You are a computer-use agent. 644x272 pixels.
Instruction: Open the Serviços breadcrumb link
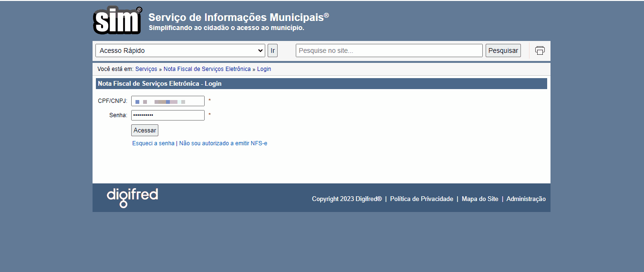click(x=146, y=69)
